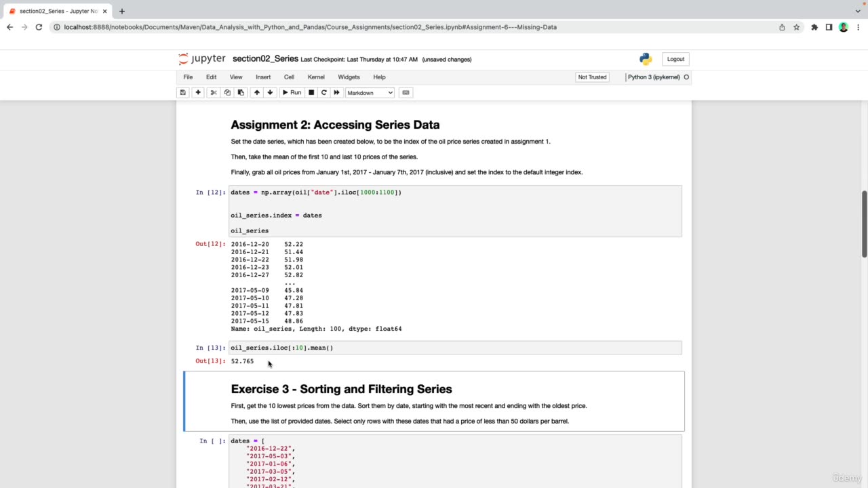Click into the In [13] code cell
Viewport: 868px width, 488px height.
tap(455, 348)
